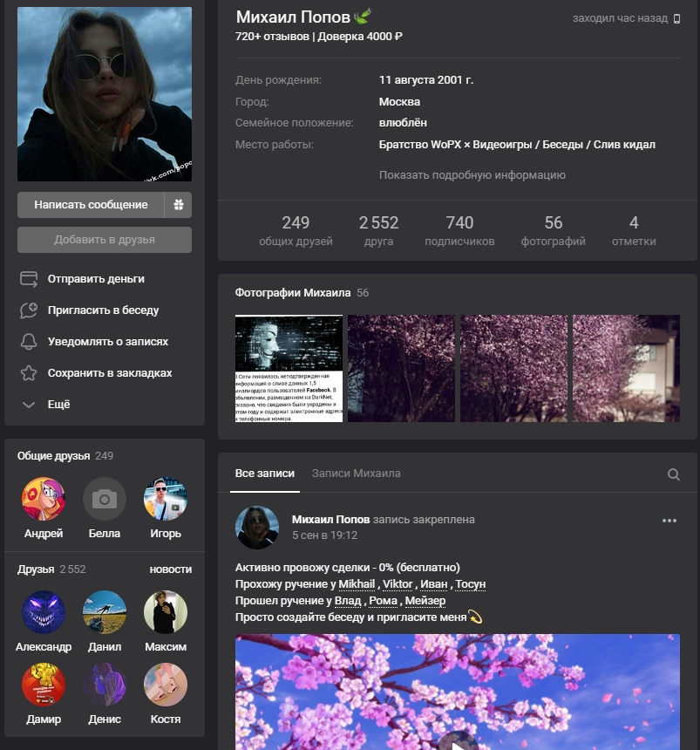Screen dimensions: 700x750
Task: Switch to Записи Михаила tab
Action: pos(356,474)
